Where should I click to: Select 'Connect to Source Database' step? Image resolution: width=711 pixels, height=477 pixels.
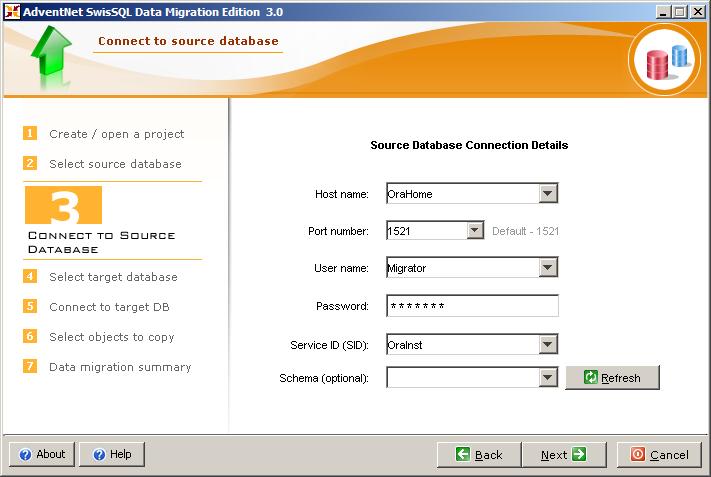(x=102, y=242)
